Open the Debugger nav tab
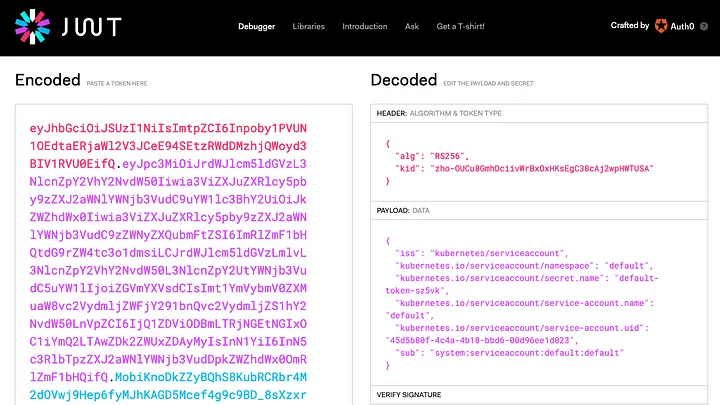The image size is (720, 405). 255,26
